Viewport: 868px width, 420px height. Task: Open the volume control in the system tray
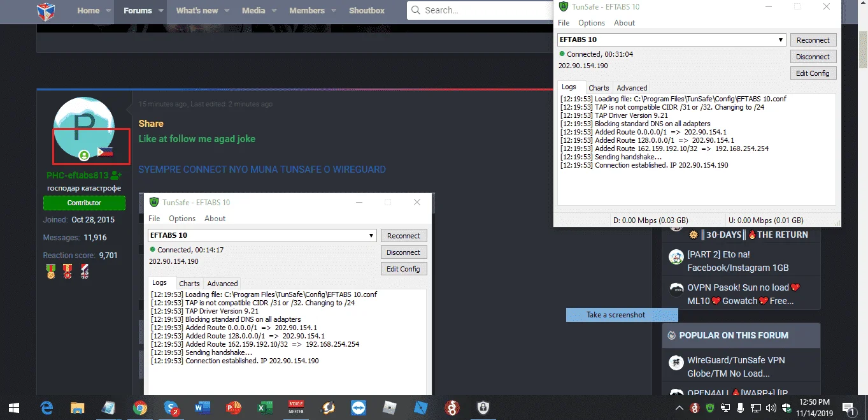pyautogui.click(x=771, y=408)
